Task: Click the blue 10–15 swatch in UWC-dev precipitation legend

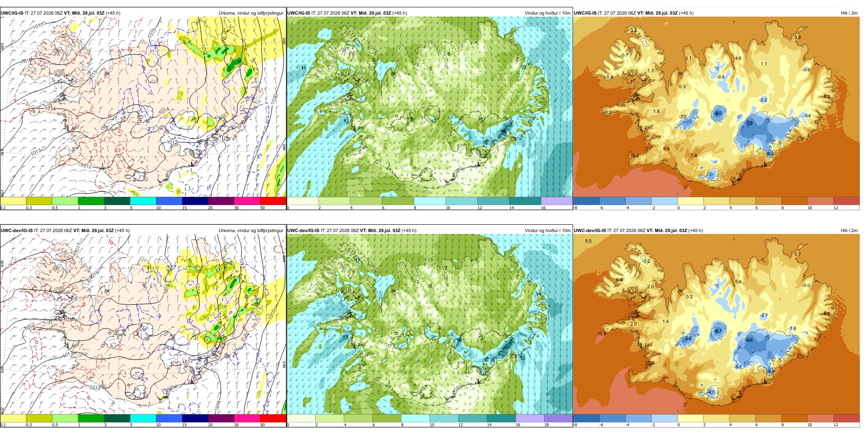Action: [169, 418]
